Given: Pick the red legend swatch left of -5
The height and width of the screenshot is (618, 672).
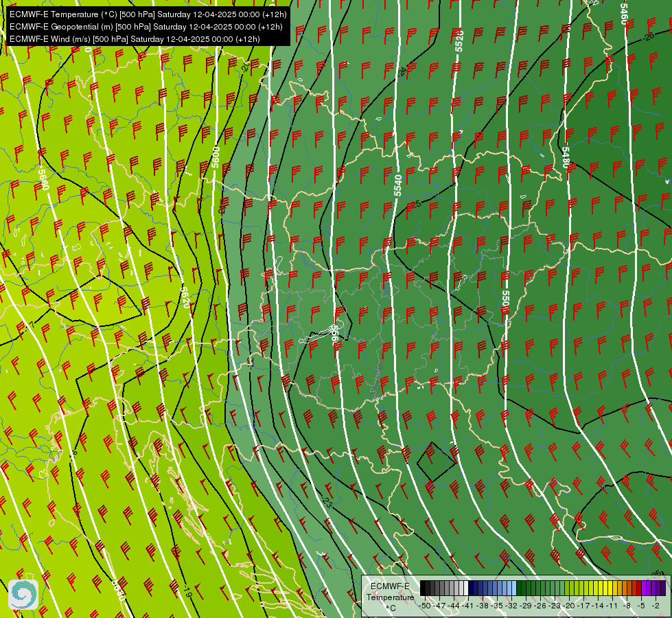Looking at the screenshot, I should click(639, 588).
